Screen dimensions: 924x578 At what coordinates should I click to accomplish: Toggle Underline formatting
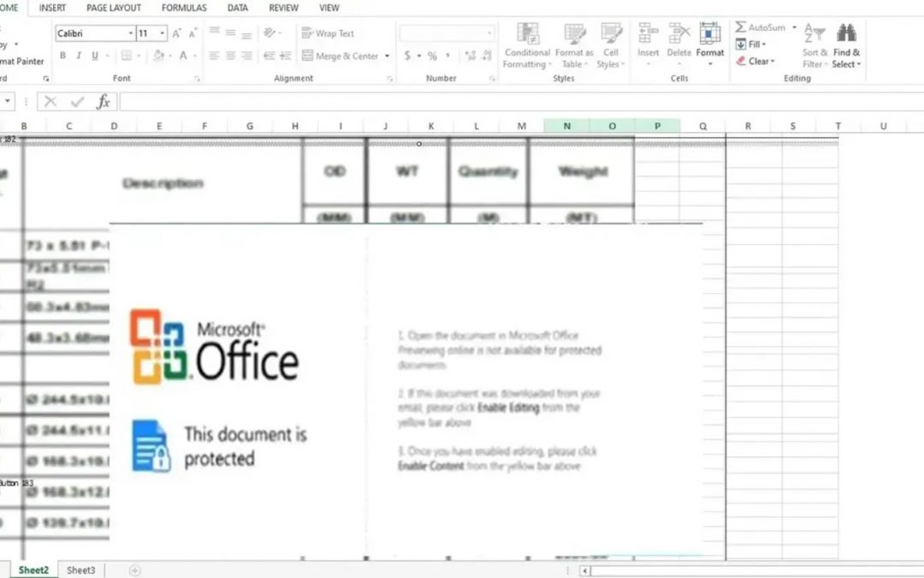(x=95, y=56)
